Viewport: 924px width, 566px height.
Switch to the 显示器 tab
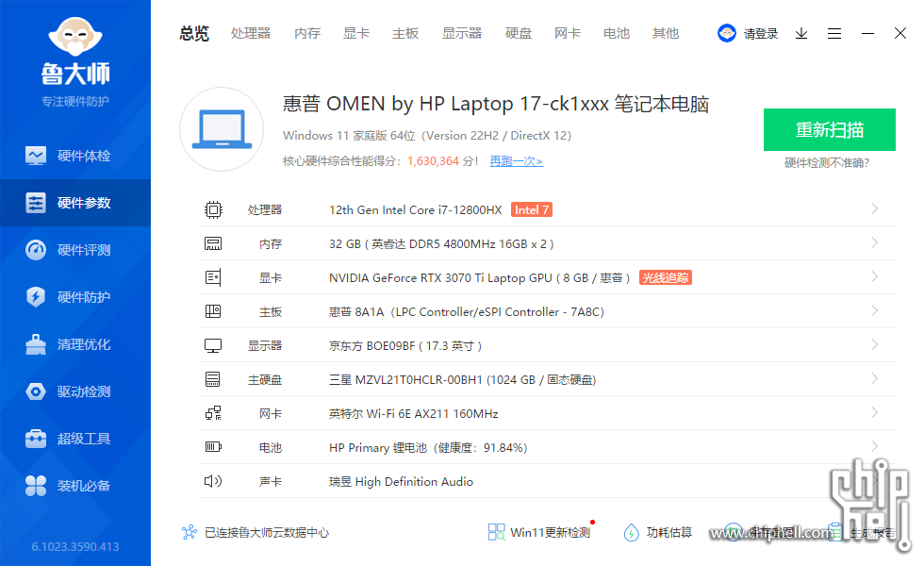[462, 34]
